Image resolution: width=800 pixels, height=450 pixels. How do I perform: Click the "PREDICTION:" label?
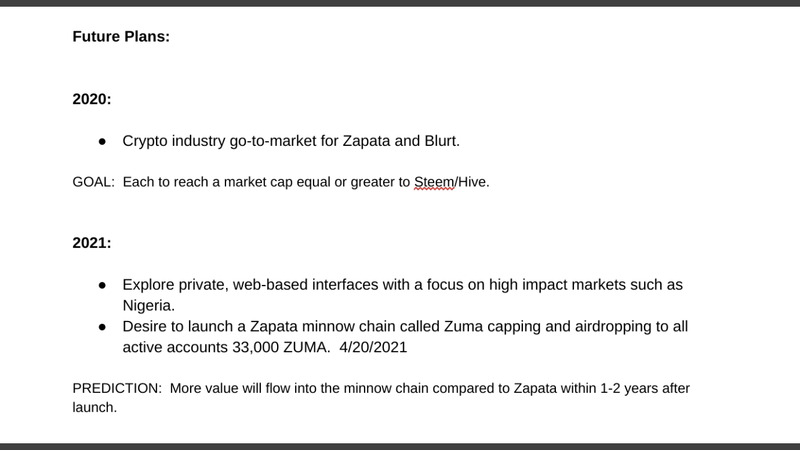[x=117, y=388]
